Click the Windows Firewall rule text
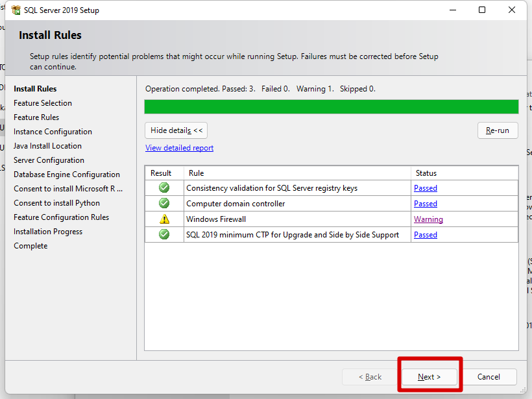The image size is (532, 399). pyautogui.click(x=216, y=219)
